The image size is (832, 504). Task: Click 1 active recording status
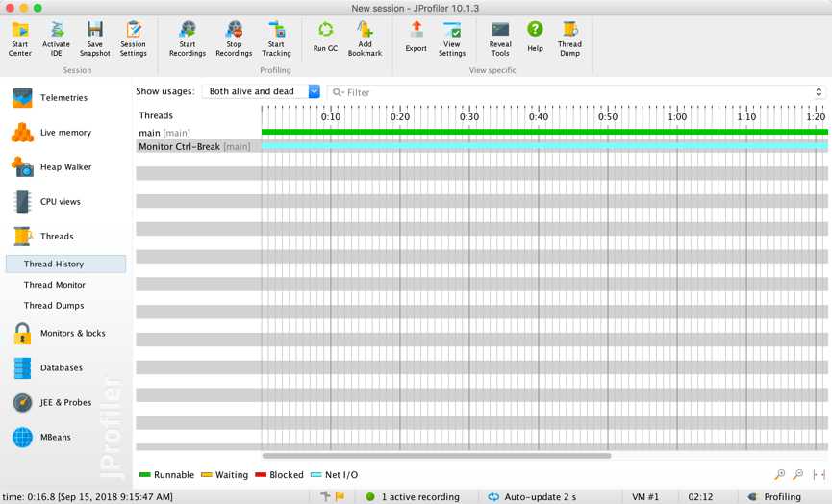click(413, 497)
